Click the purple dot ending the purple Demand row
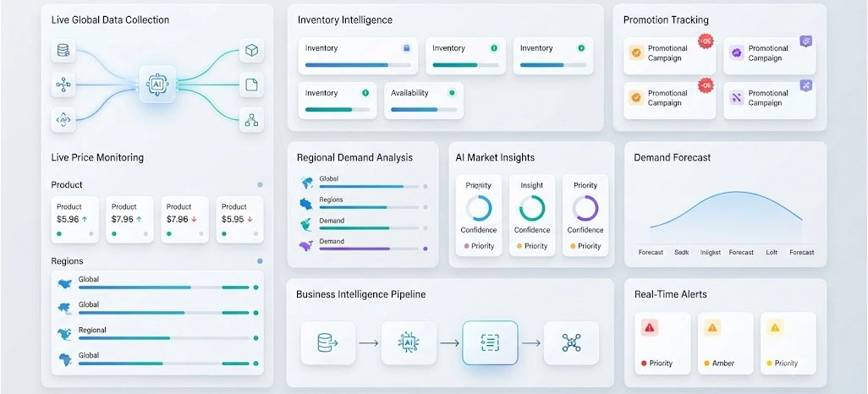The height and width of the screenshot is (394, 868). pos(426,249)
